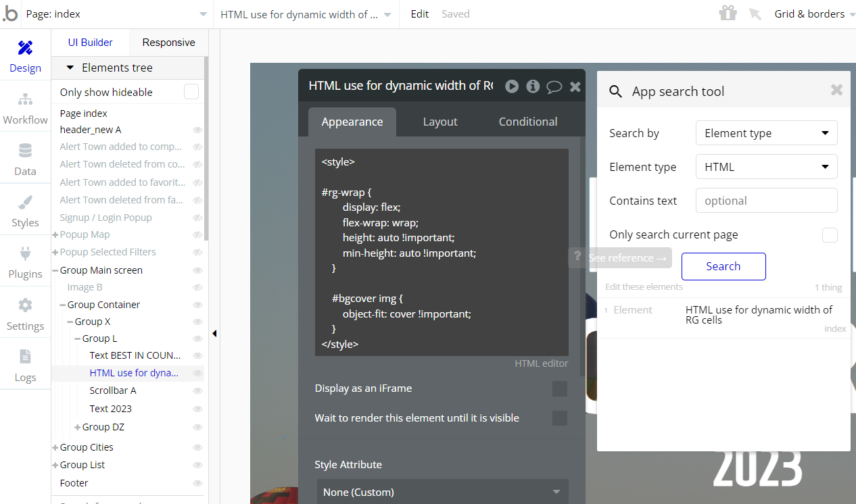Screen dimensions: 856x504
Task: Open the Data section
Action: (x=25, y=159)
